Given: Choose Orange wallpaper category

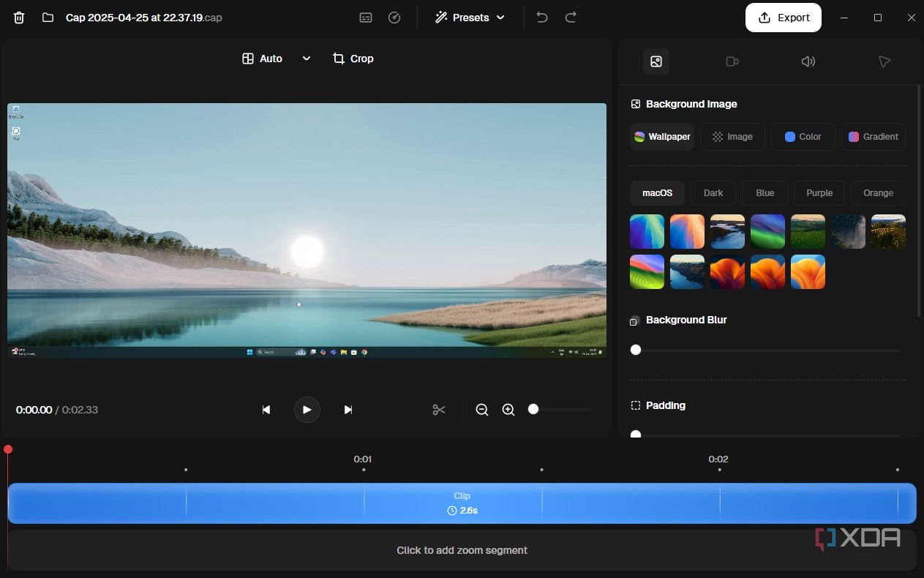Looking at the screenshot, I should 878,193.
